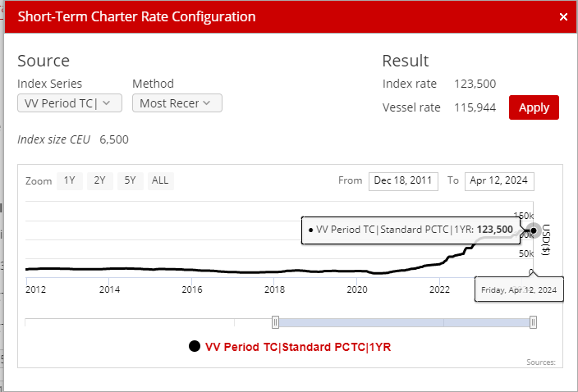Click the black legend circle marker
578x392 pixels.
(195, 347)
